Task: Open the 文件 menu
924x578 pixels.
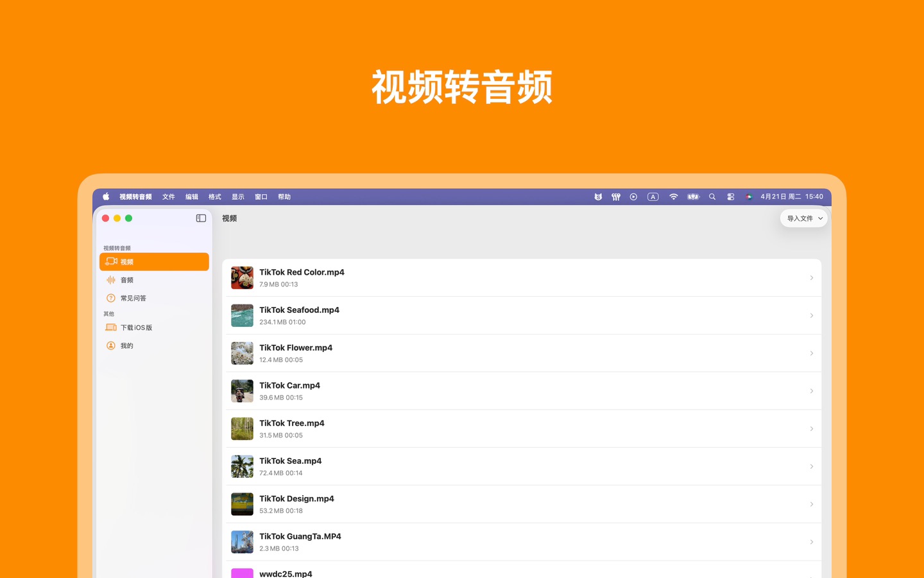Action: point(169,197)
